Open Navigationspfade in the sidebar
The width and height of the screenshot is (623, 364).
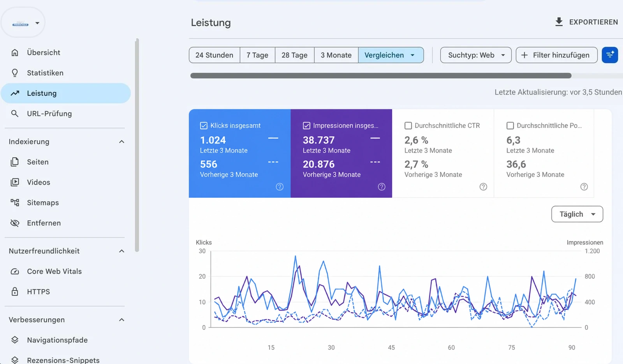pyautogui.click(x=65, y=340)
